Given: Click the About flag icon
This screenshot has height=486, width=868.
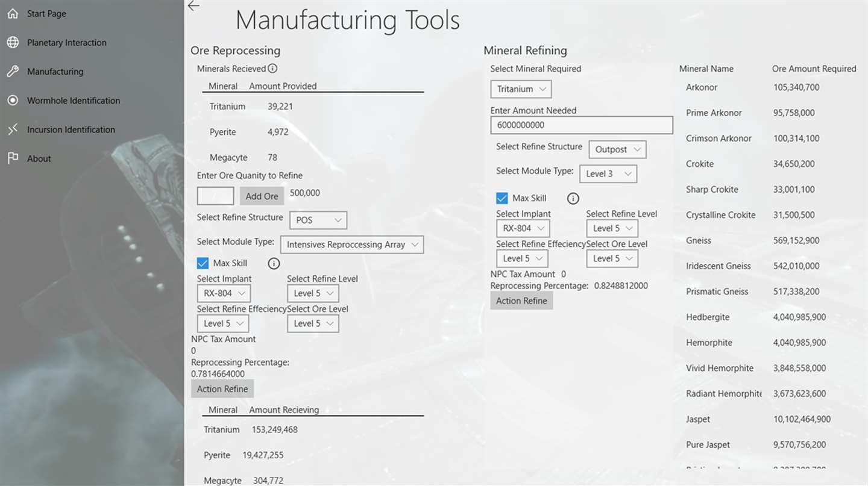Looking at the screenshot, I should coord(13,158).
